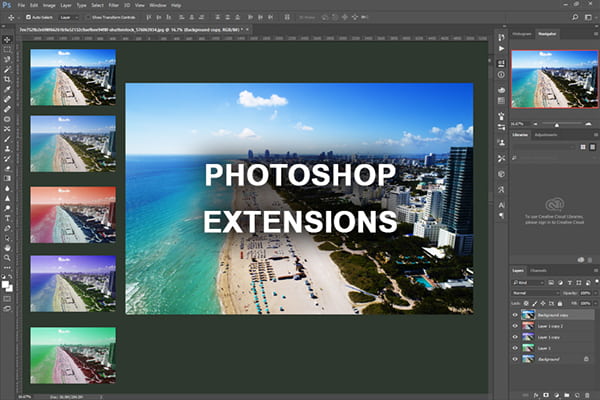Enable Show Transform Controls checkbox
600x400 pixels.
pos(88,17)
